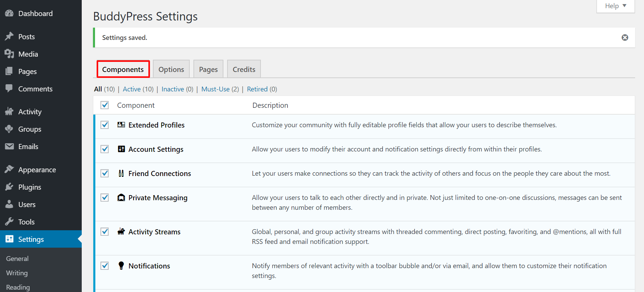This screenshot has width=644, height=292.
Task: Click the Friend Connections component icon
Action: [x=121, y=173]
